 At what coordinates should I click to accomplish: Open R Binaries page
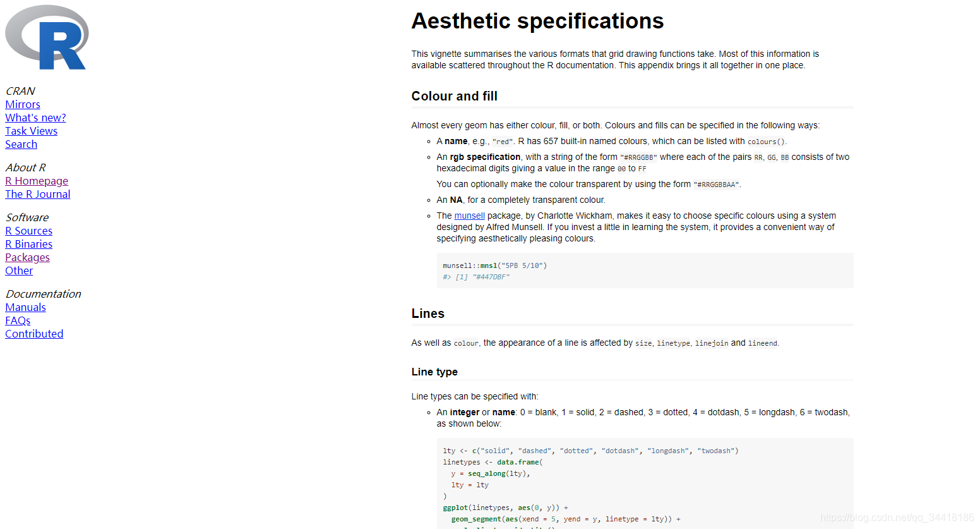point(29,244)
